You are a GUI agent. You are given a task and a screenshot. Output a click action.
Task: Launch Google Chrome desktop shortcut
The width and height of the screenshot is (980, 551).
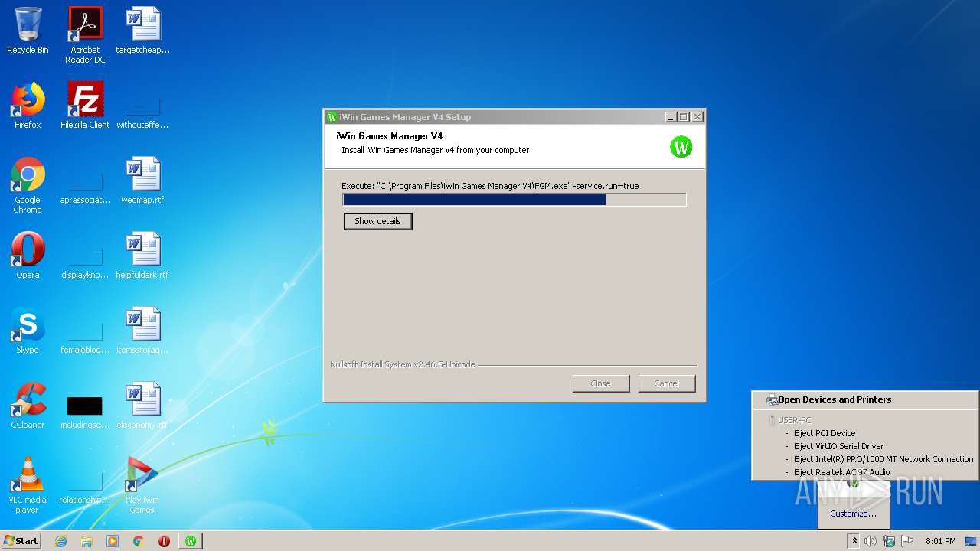[28, 185]
